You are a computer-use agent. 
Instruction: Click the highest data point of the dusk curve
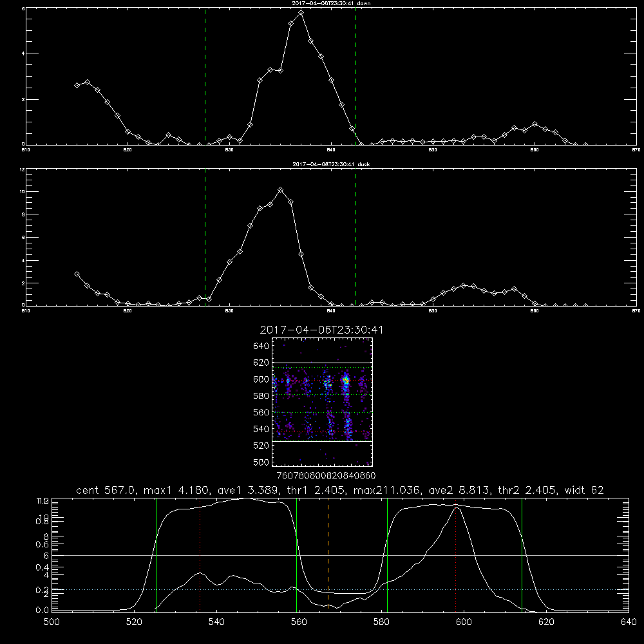281,190
